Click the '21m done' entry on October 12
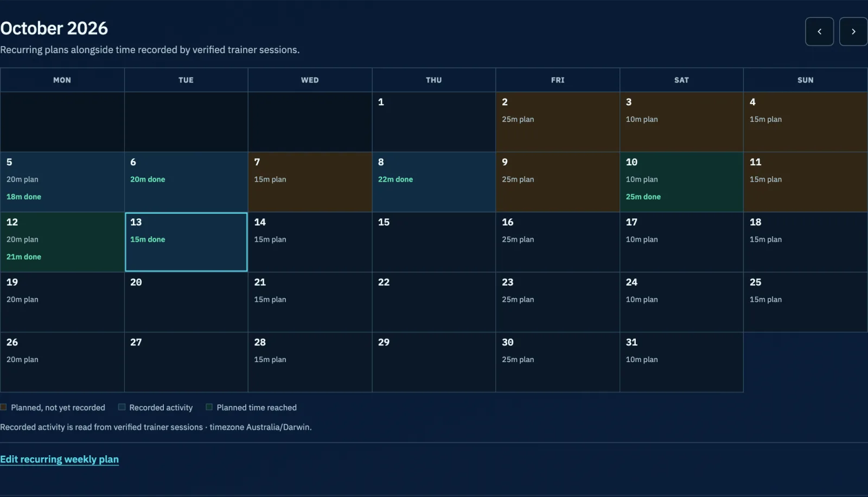This screenshot has height=497, width=868. (x=24, y=257)
